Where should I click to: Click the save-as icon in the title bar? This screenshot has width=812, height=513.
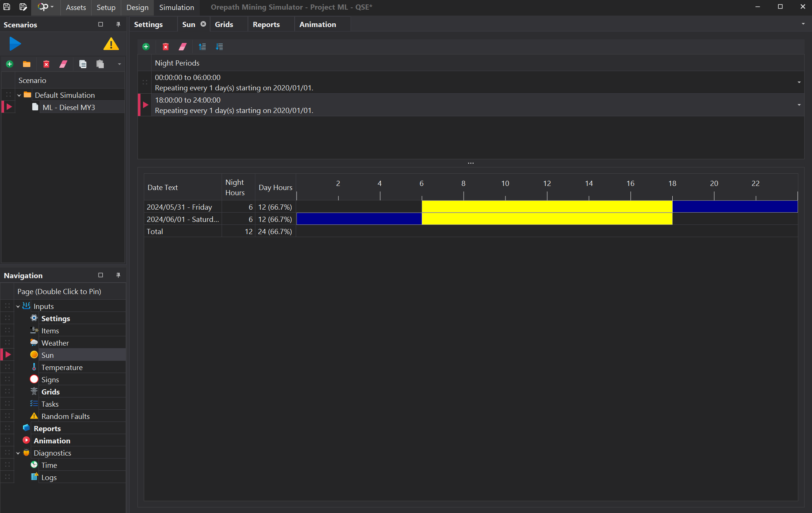coord(23,7)
